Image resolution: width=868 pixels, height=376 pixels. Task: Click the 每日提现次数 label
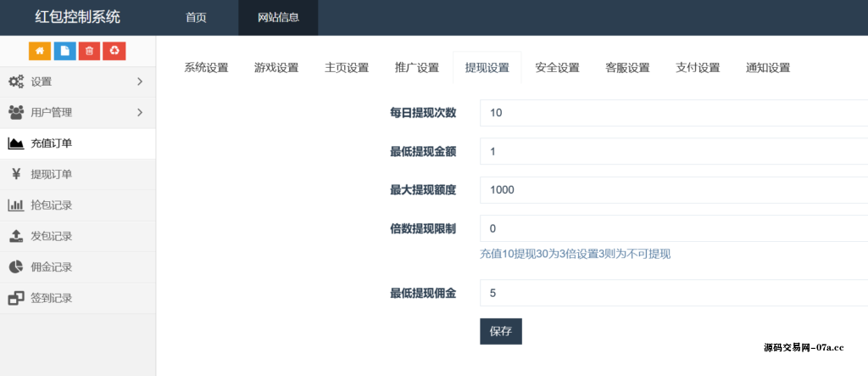pyautogui.click(x=423, y=113)
